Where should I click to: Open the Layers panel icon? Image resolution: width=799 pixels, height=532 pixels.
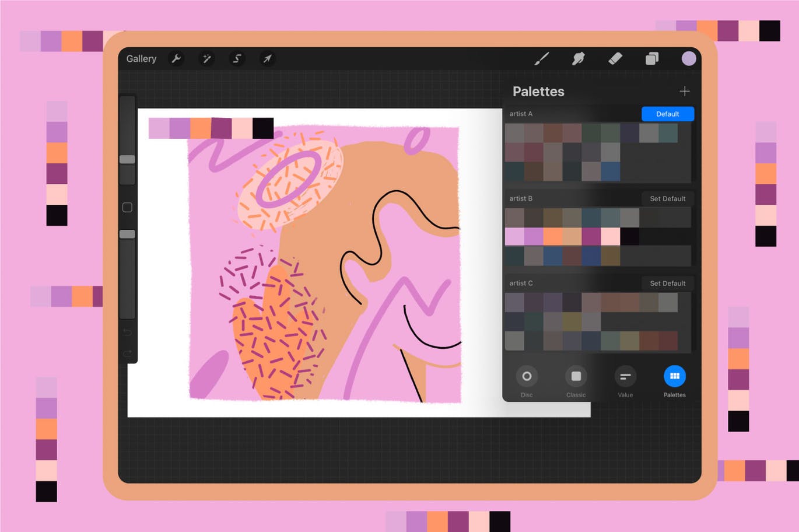tap(652, 58)
